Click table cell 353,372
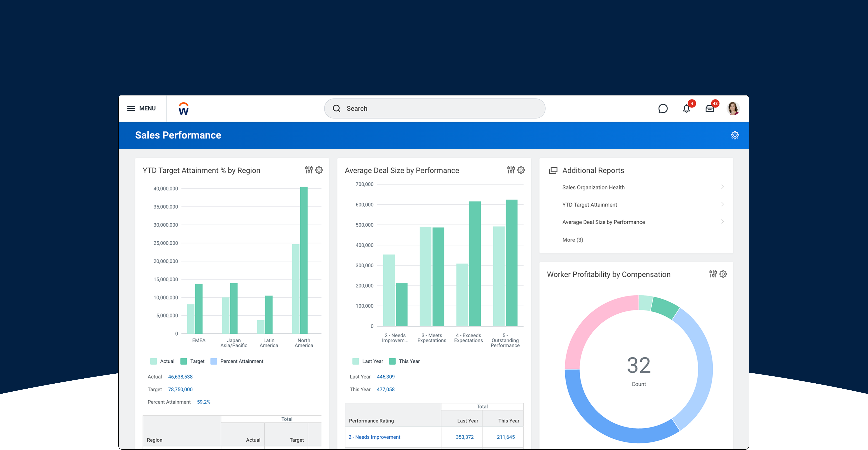868x450 pixels. [465, 437]
